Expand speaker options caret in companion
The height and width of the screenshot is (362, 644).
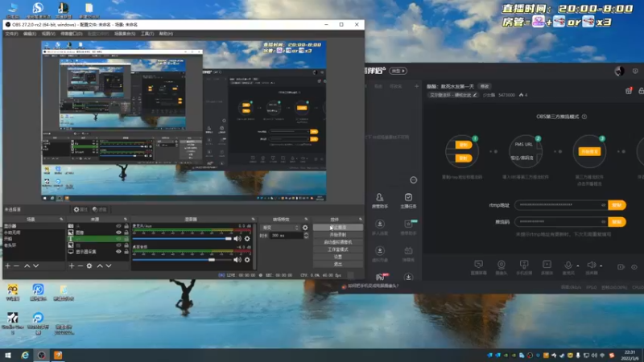click(601, 266)
